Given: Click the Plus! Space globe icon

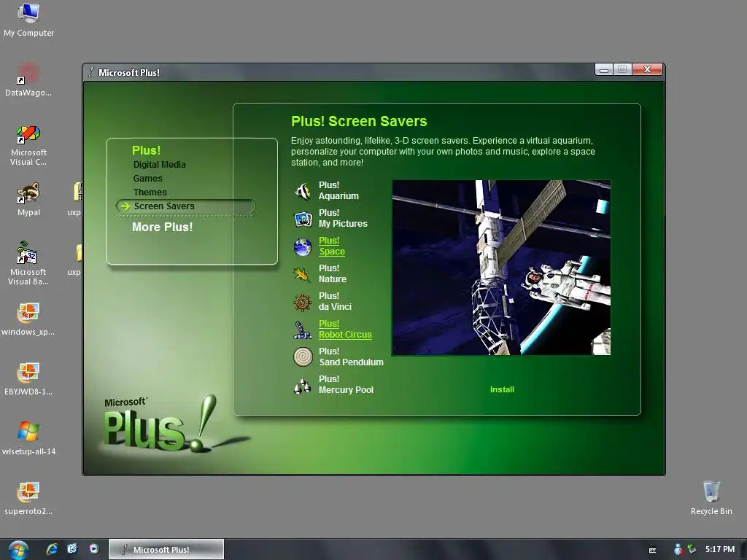Looking at the screenshot, I should (x=303, y=246).
